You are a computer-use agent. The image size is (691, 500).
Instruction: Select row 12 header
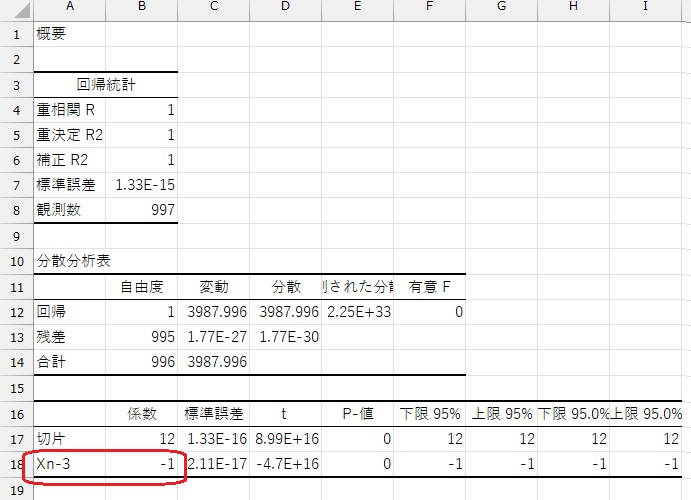(x=15, y=312)
